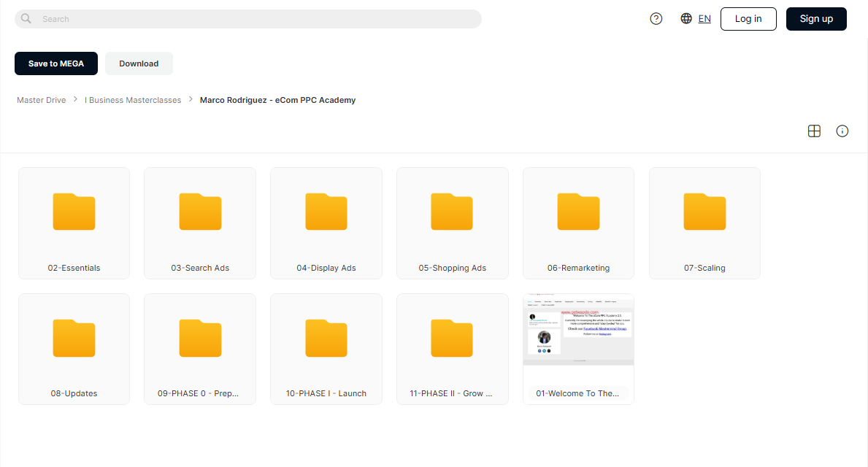Go to Master Drive breadcrumb
Image resolution: width=868 pixels, height=467 pixels.
point(42,100)
